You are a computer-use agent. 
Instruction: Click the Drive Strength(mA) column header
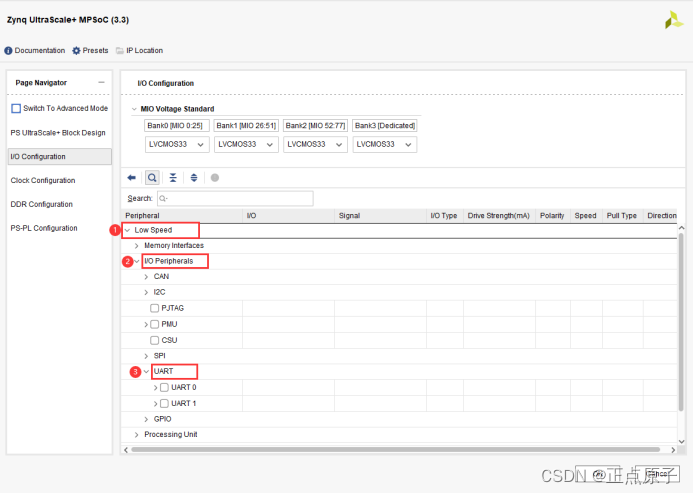pos(499,216)
